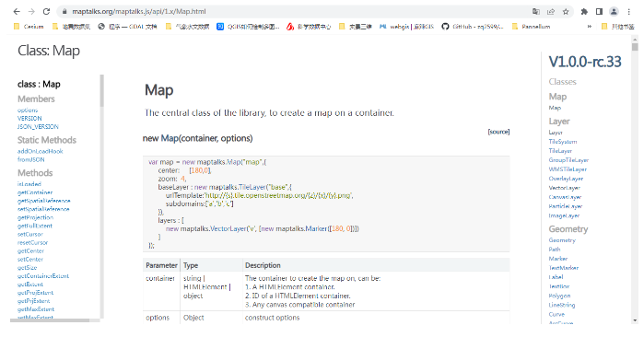The height and width of the screenshot is (337, 644).
Task: Jump to getExtent method
Action: click(x=30, y=284)
